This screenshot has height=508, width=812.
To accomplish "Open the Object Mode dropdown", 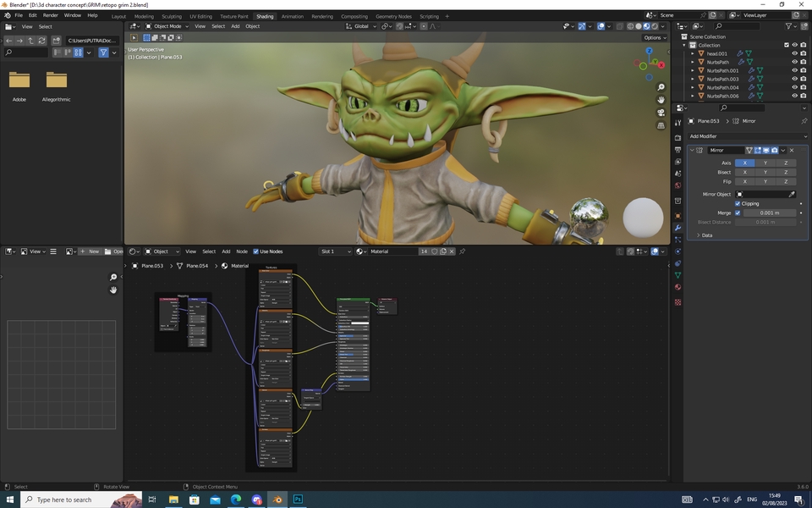I will pos(167,26).
